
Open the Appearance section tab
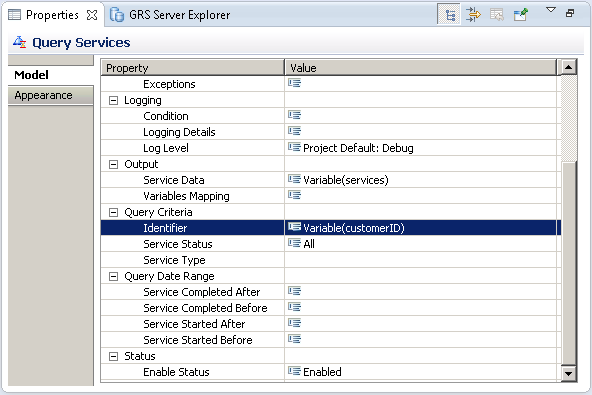point(51,95)
